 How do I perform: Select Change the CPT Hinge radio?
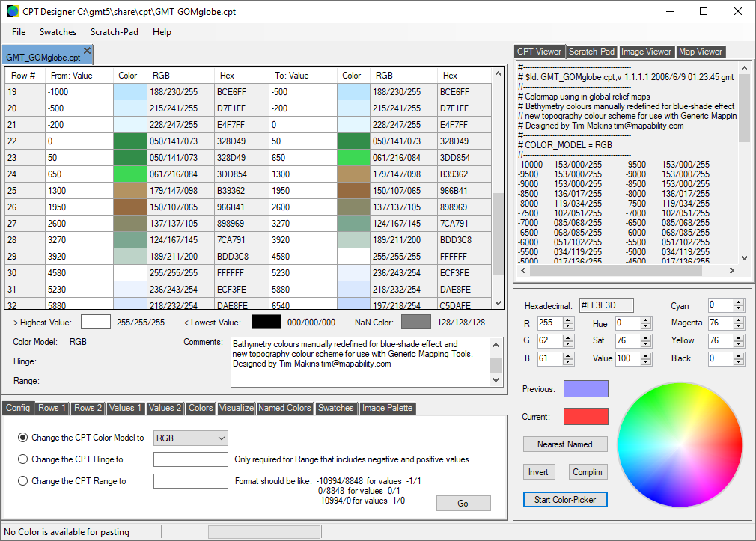click(x=22, y=459)
